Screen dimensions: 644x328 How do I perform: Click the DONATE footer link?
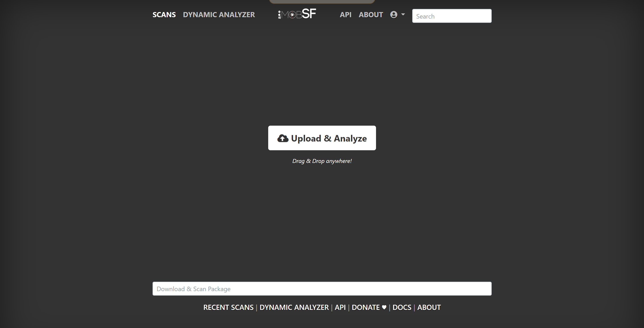366,307
